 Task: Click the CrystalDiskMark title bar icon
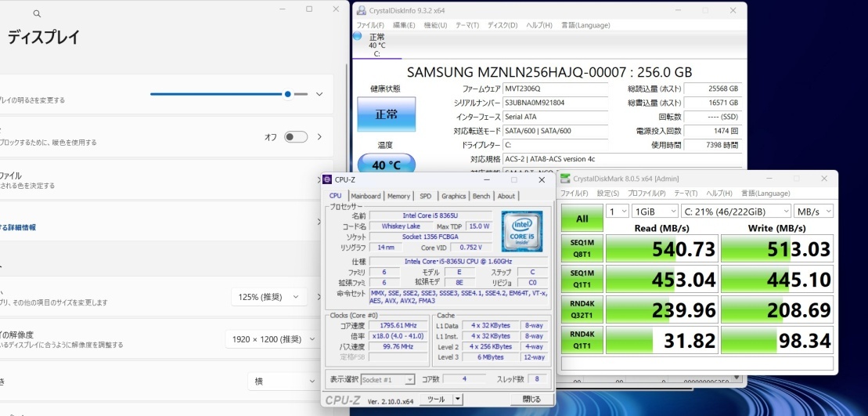tap(565, 179)
